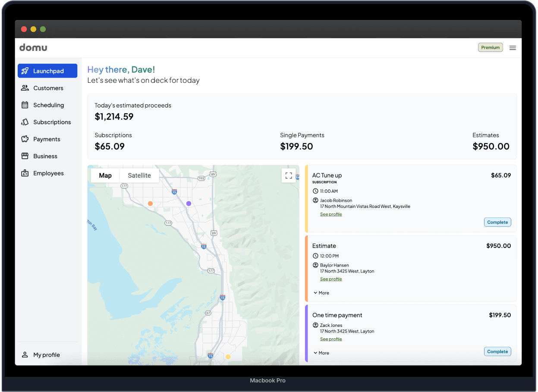Click the Payments piggy bank icon
The width and height of the screenshot is (538, 392).
pyautogui.click(x=25, y=139)
